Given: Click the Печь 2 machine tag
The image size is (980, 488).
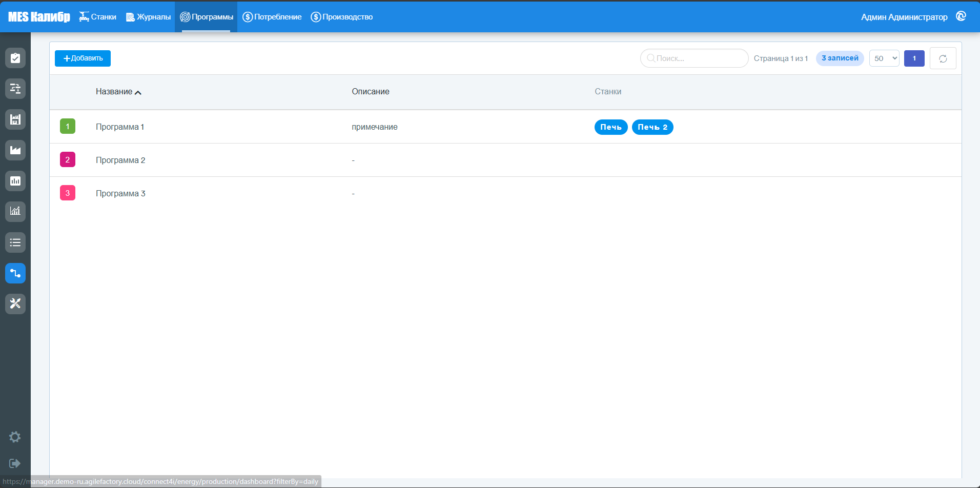Looking at the screenshot, I should point(652,127).
